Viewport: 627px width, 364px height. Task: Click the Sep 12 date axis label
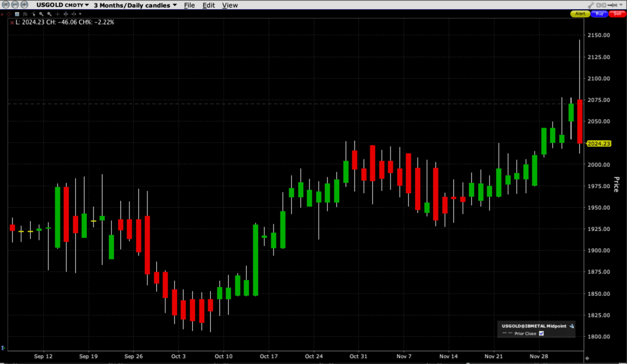tap(43, 357)
